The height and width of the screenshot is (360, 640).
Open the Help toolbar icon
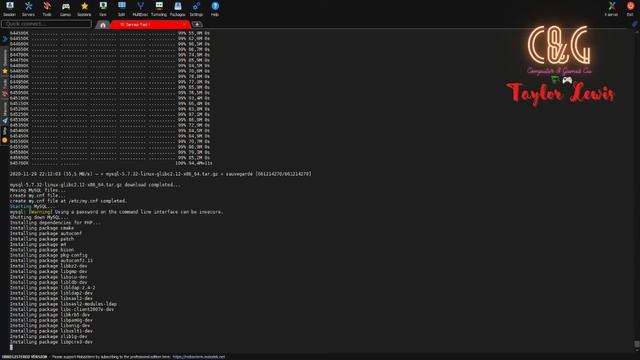[215, 9]
